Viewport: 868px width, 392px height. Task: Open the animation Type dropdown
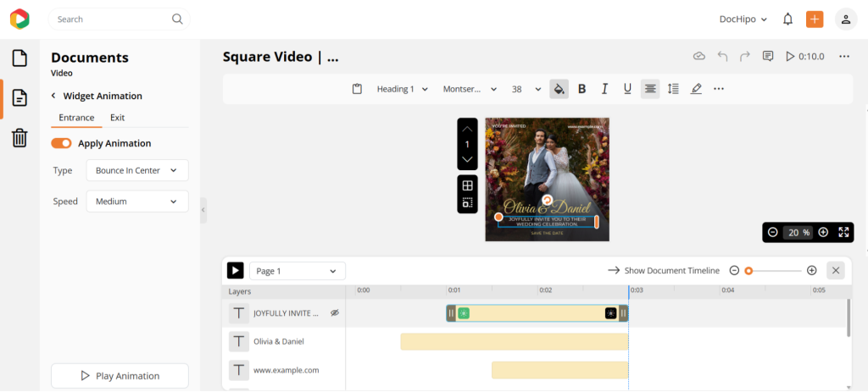(137, 170)
